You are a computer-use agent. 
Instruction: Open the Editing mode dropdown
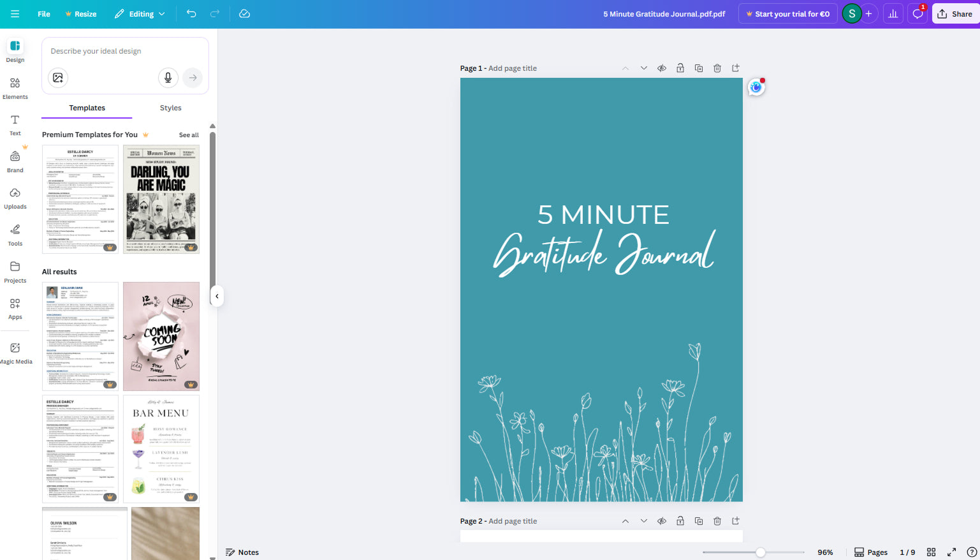[140, 14]
